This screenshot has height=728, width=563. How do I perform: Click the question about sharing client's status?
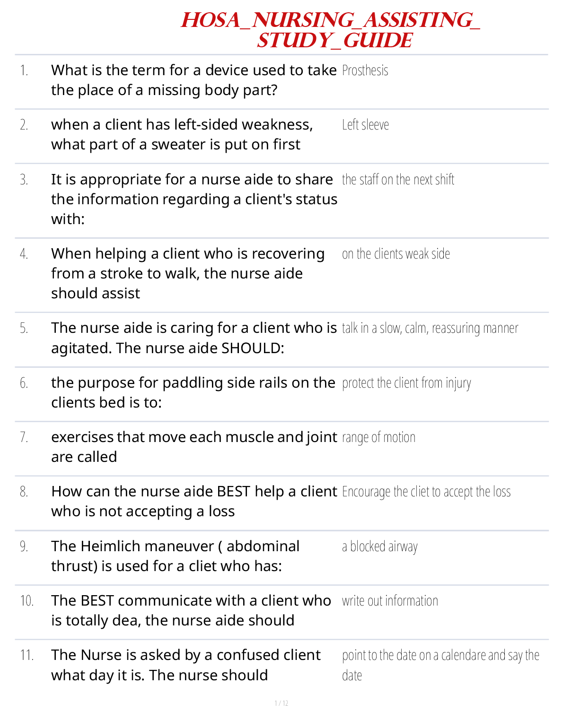(194, 199)
